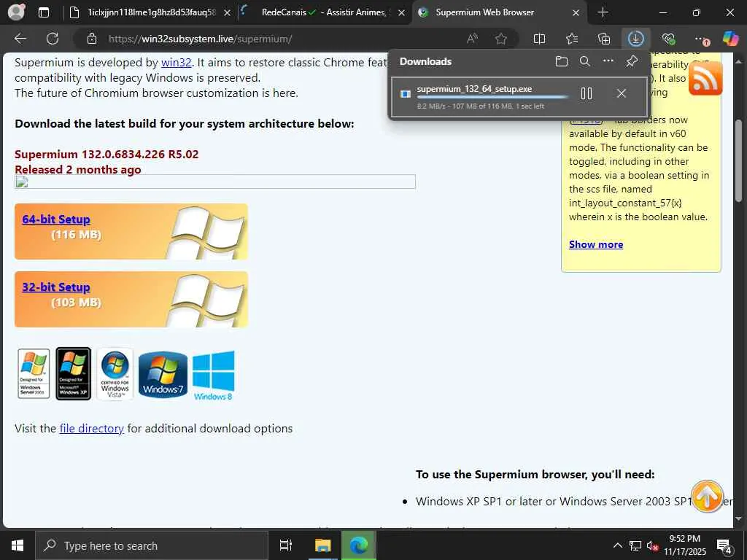The image size is (747, 560).
Task: Close the 1iclxjjnn118lme1g8hz tab
Action: coord(228,13)
